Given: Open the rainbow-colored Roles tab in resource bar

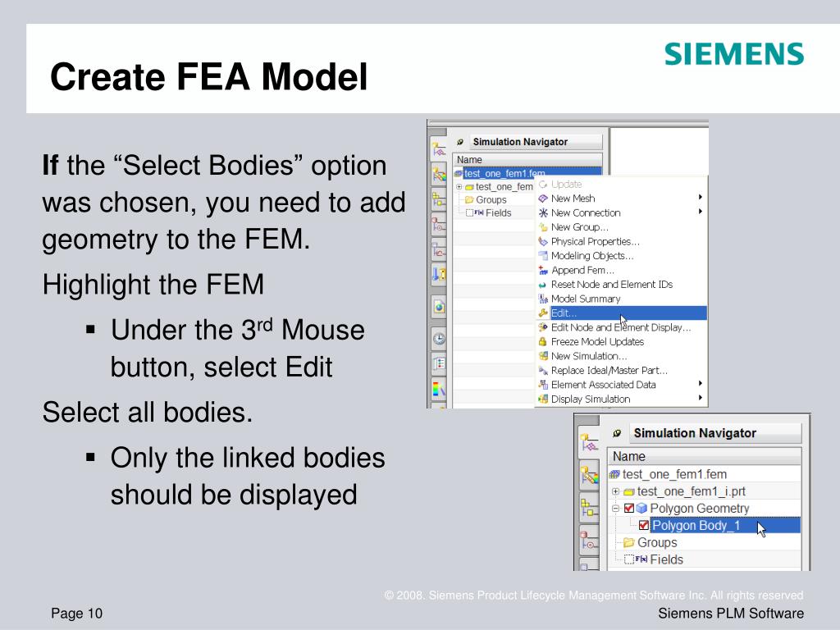Looking at the screenshot, I should (440, 388).
